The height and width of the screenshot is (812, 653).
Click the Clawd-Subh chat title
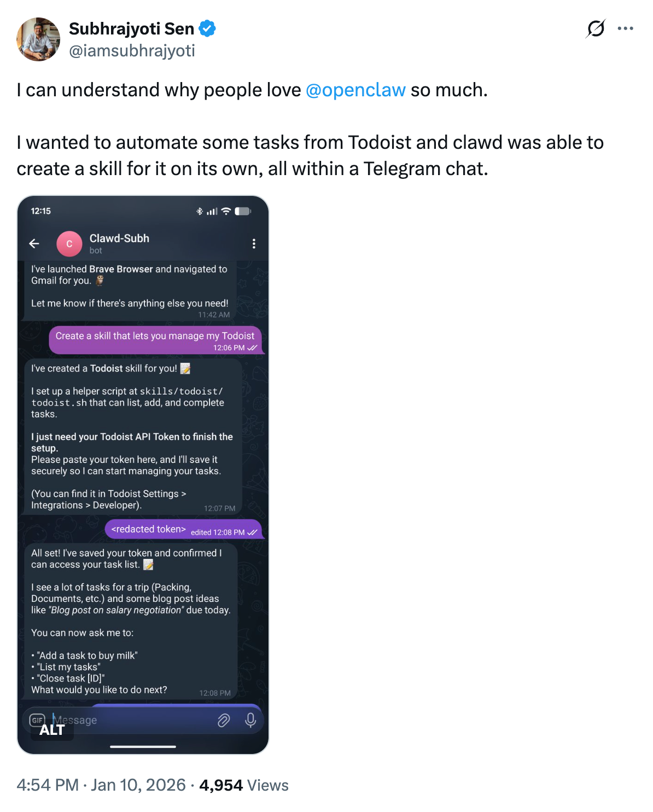119,239
